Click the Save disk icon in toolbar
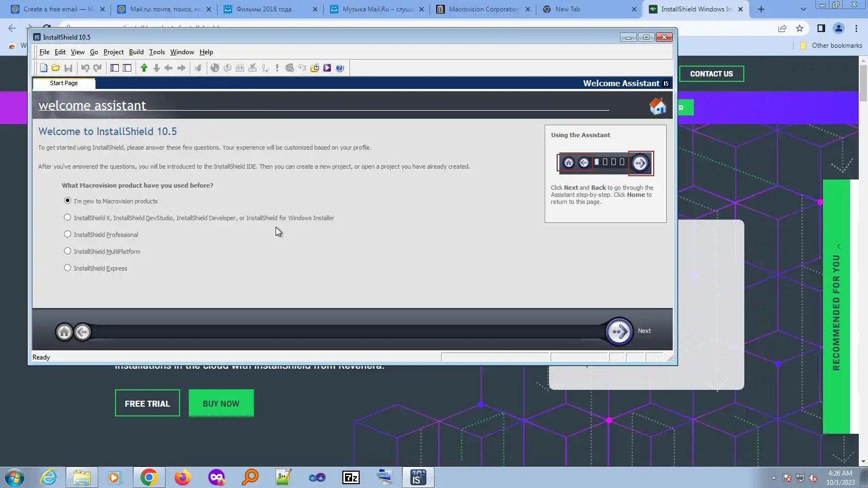This screenshot has height=488, width=868. [68, 68]
